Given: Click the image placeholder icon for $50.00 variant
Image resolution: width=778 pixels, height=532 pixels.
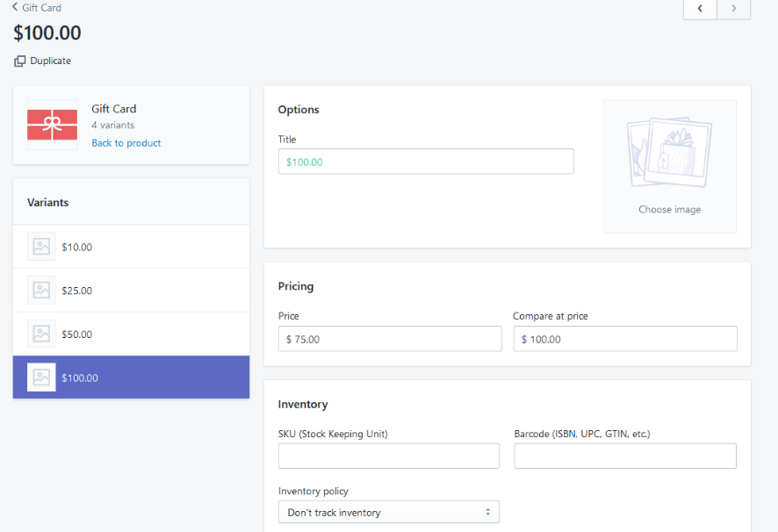Looking at the screenshot, I should click(41, 334).
